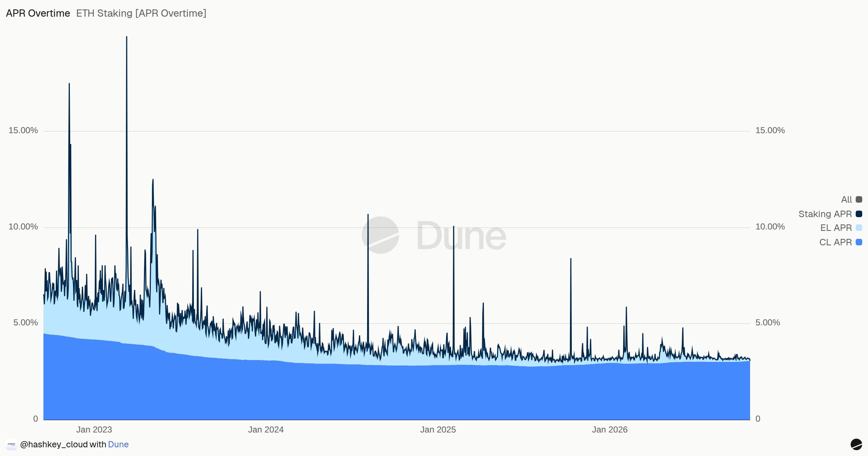Toggle the EL APR legend swatch
The height and width of the screenshot is (456, 868).
coord(859,228)
